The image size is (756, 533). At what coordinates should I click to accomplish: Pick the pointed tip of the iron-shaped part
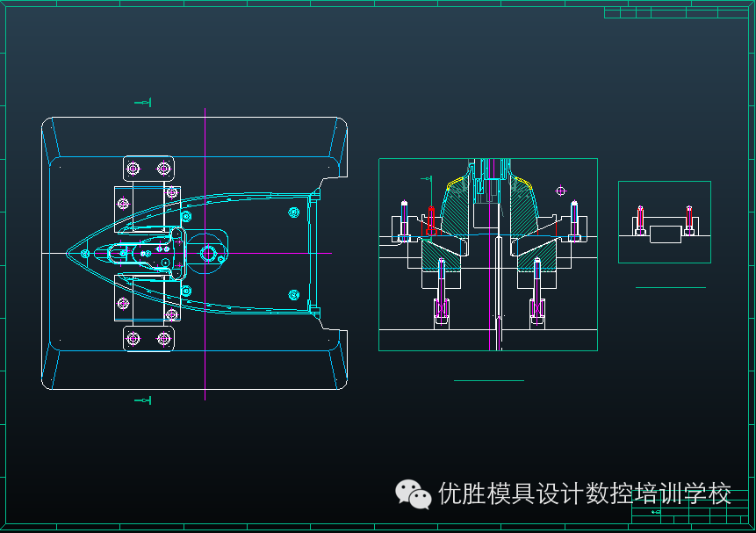68,253
